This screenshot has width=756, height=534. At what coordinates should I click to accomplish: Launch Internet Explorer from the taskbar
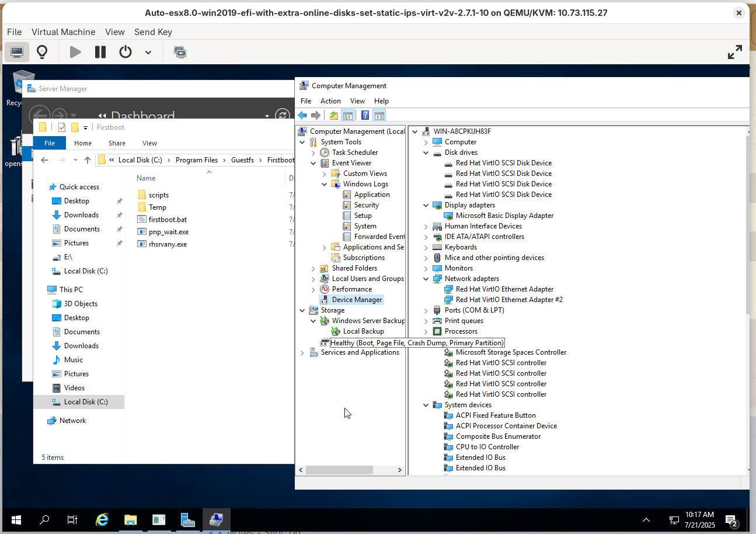(x=102, y=519)
